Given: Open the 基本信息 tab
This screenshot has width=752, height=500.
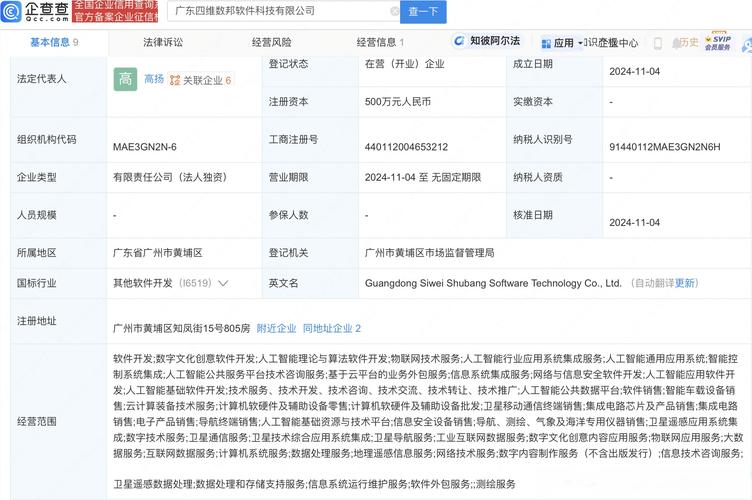Looking at the screenshot, I should pos(54,43).
